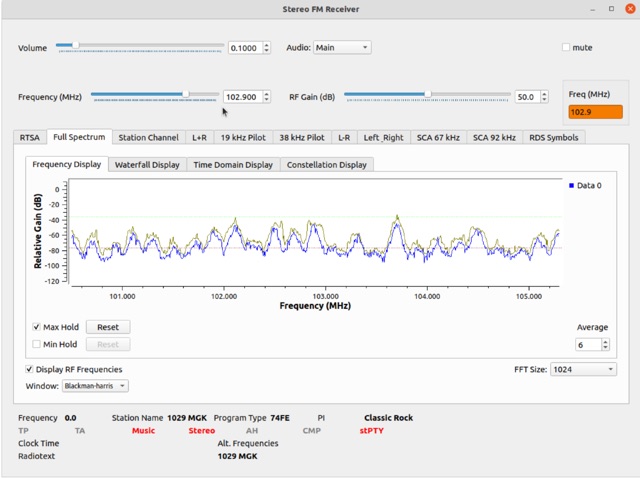Enable the Min Hold checkbox
This screenshot has height=478, width=640.
tap(37, 344)
